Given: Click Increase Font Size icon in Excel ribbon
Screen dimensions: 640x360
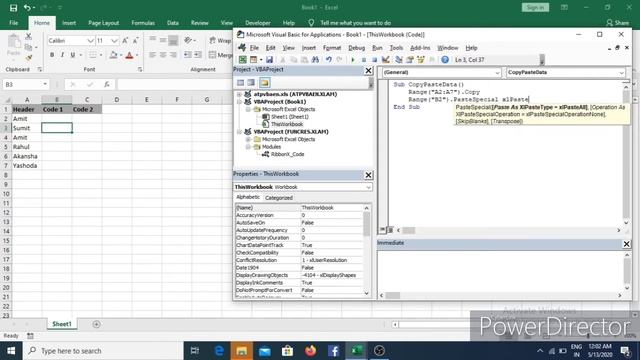Looking at the screenshot, I should [x=125, y=40].
